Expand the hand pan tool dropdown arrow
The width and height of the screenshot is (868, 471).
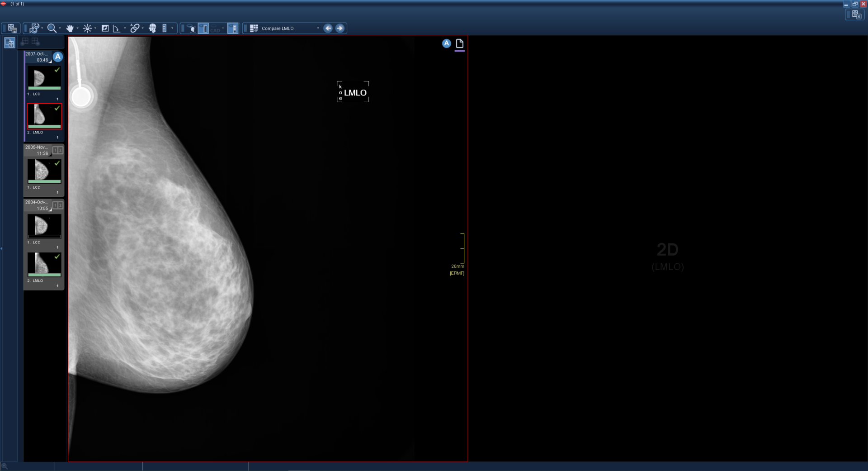click(x=77, y=29)
